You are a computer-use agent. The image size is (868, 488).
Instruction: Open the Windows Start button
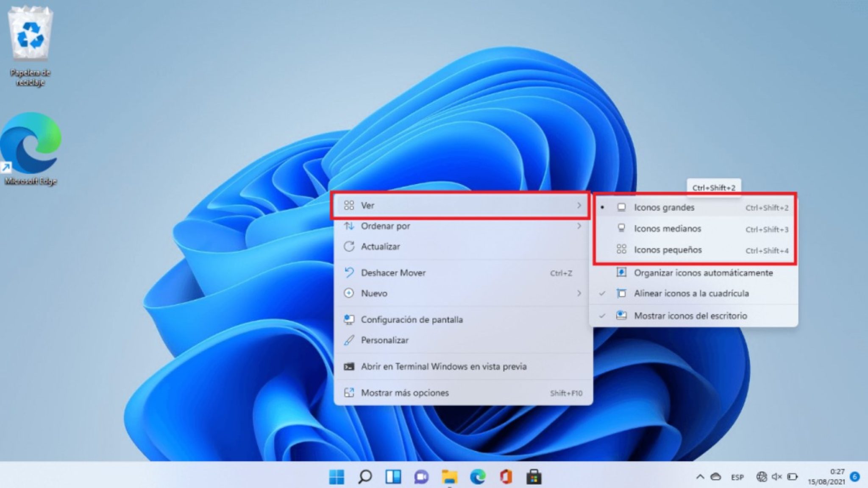tap(337, 477)
